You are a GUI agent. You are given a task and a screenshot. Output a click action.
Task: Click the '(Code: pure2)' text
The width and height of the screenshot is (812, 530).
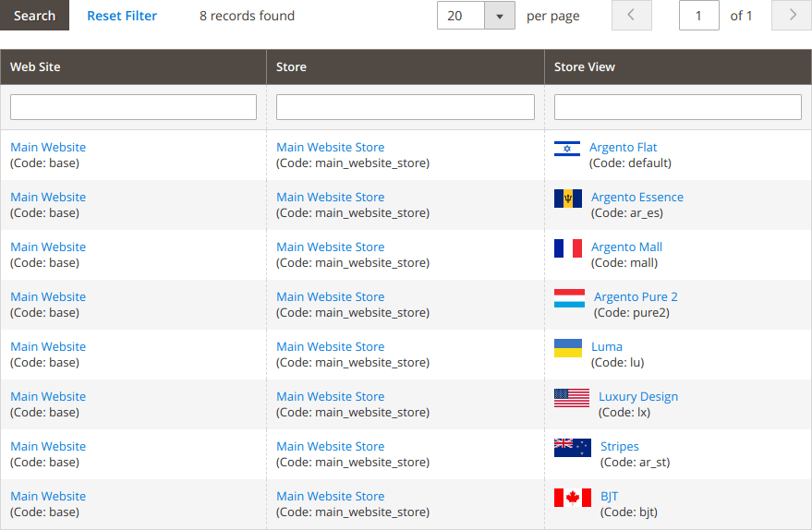tap(632, 313)
